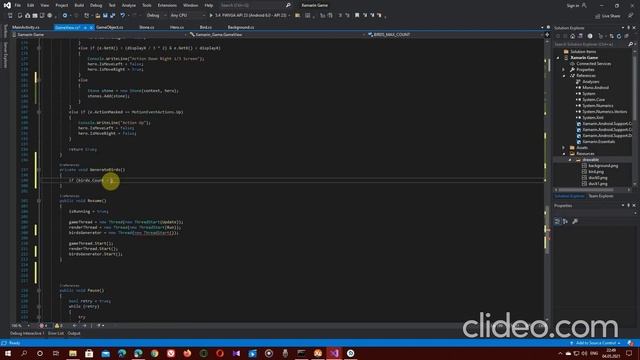Click the Visual Studio logo icon
Screen dimensions: 640x360
coord(7,5)
